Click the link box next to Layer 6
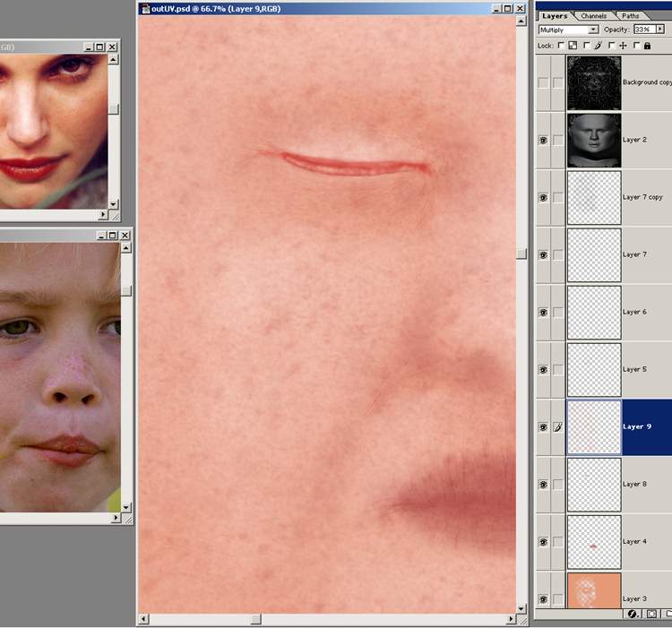 tap(557, 313)
